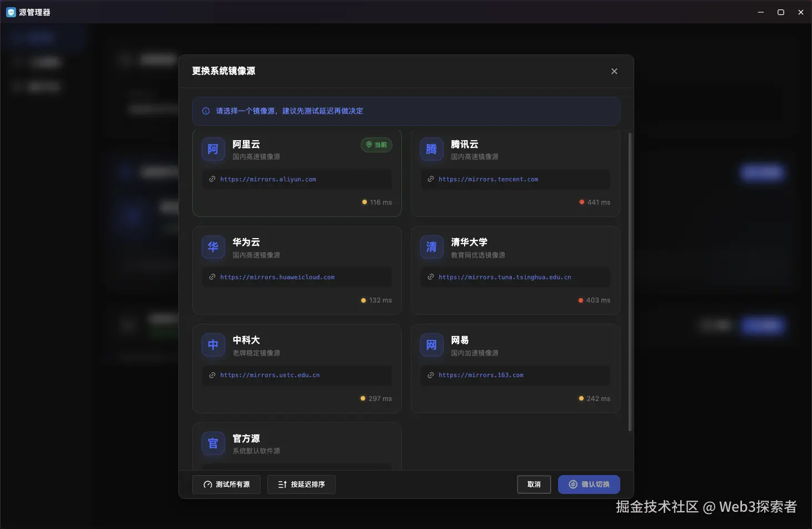Click the official source logo icon

tap(213, 443)
